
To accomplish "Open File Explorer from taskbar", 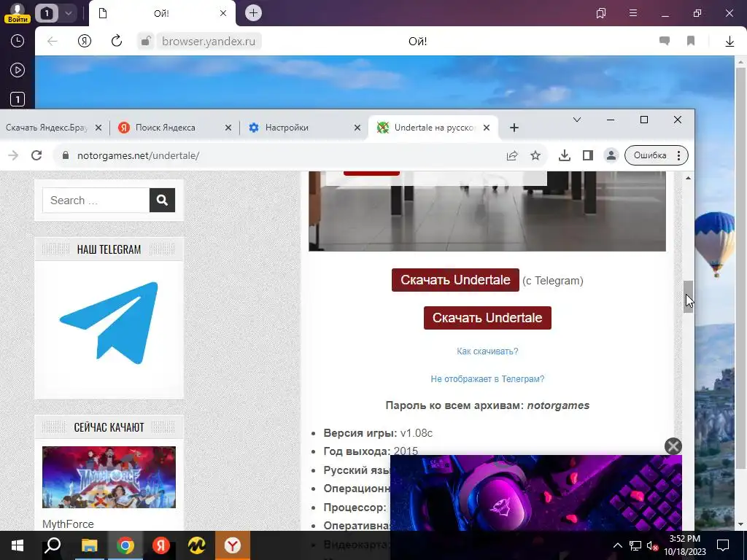I will coord(89,545).
